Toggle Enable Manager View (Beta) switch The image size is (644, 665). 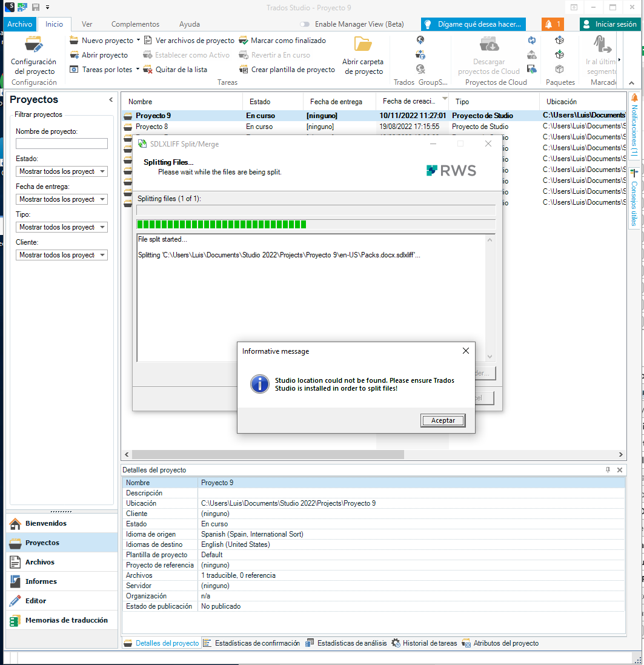[305, 24]
